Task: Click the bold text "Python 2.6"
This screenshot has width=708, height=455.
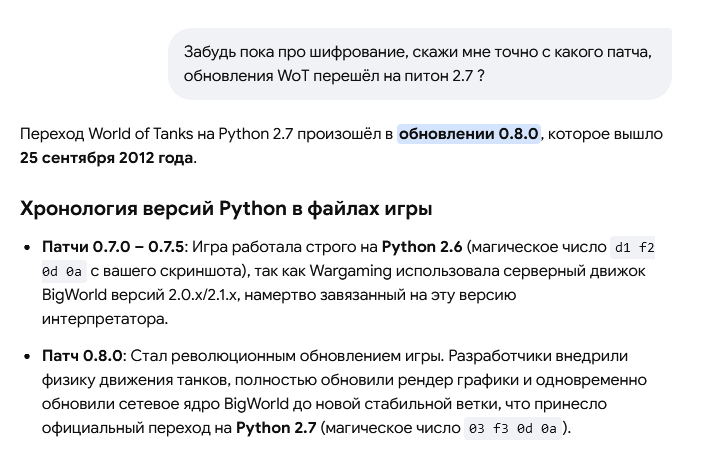Action: (422, 247)
